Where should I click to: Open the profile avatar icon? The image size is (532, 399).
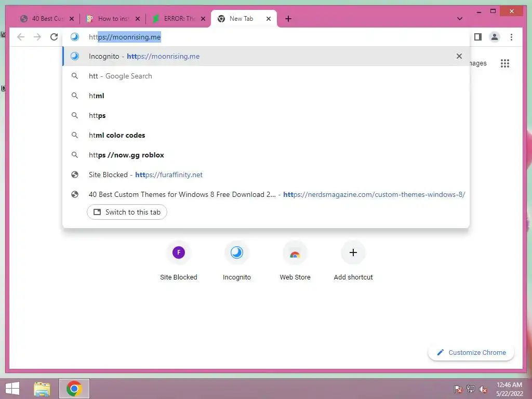coord(495,37)
